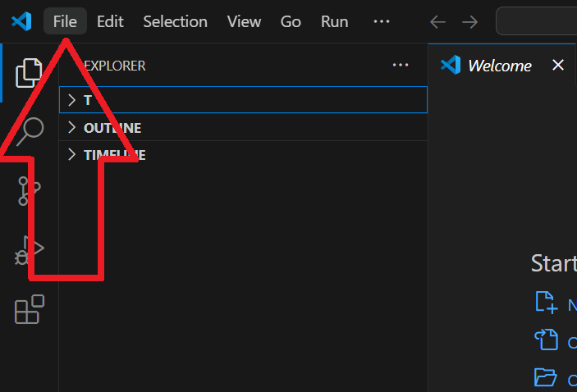This screenshot has width=577, height=392.
Task: Open the Selection menu
Action: tap(175, 21)
